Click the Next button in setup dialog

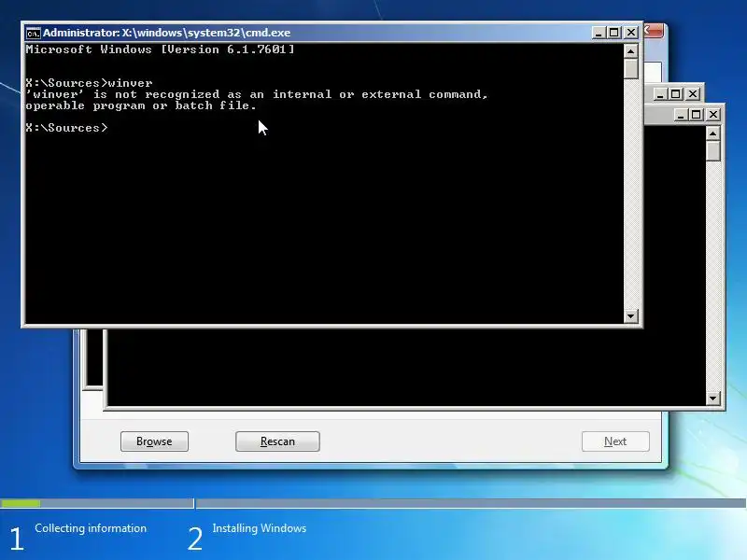click(615, 441)
